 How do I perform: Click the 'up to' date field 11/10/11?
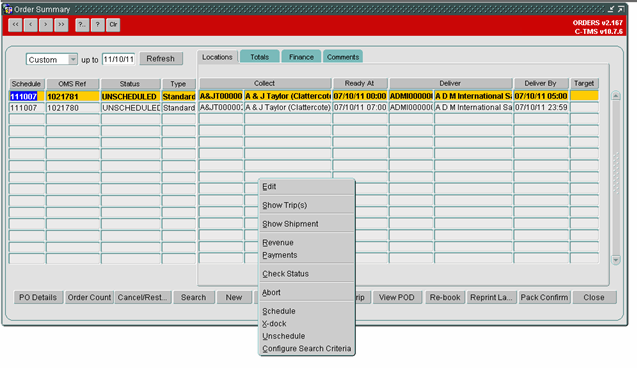[118, 59]
